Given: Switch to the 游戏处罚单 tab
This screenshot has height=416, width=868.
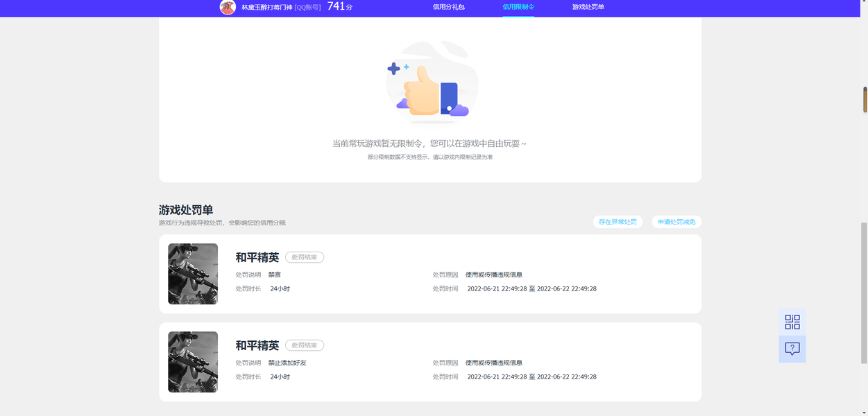Looking at the screenshot, I should pyautogui.click(x=588, y=7).
